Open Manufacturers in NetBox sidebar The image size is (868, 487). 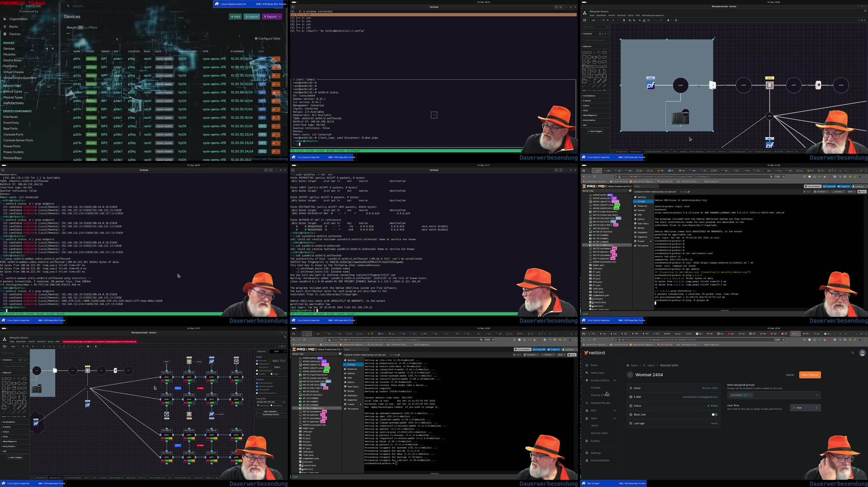click(14, 103)
